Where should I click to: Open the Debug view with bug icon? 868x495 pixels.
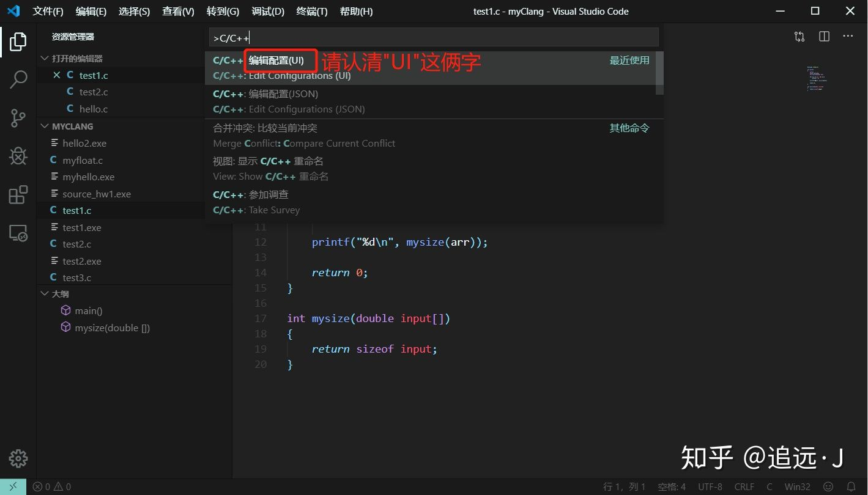[x=18, y=156]
